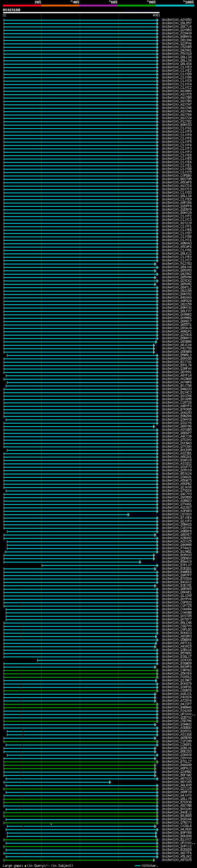Click the UniRef100_B0CD95 label
197x868 pixels.
coord(177,450)
